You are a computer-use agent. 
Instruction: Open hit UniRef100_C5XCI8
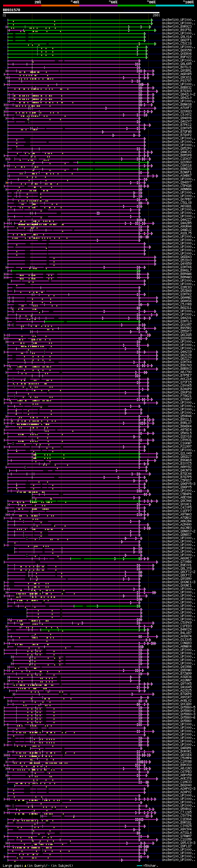coord(177,43)
